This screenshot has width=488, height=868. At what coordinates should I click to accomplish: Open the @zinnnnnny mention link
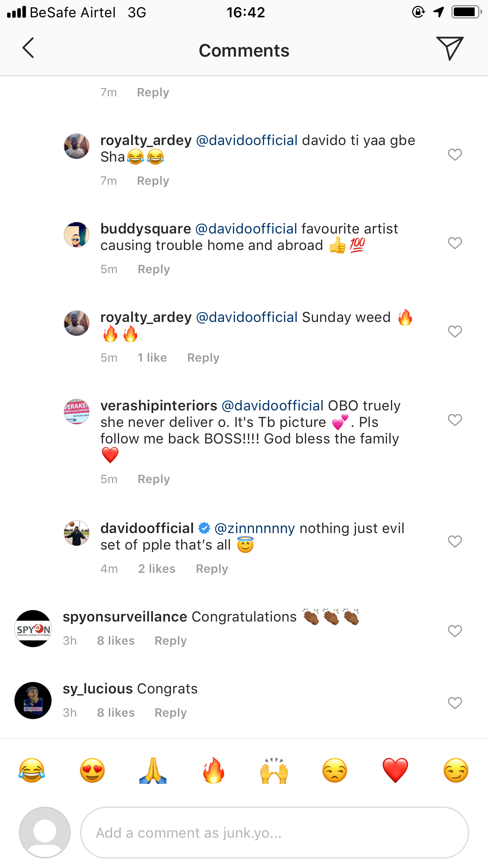coord(255,528)
